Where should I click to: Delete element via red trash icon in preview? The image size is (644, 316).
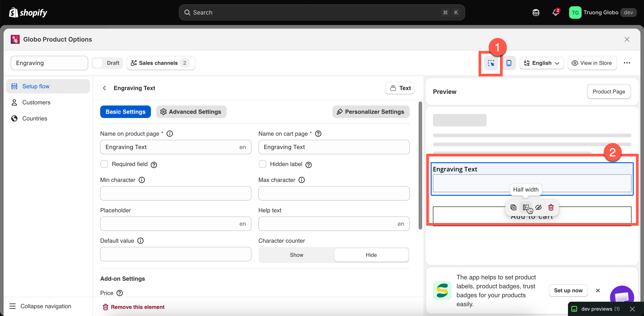(x=551, y=207)
